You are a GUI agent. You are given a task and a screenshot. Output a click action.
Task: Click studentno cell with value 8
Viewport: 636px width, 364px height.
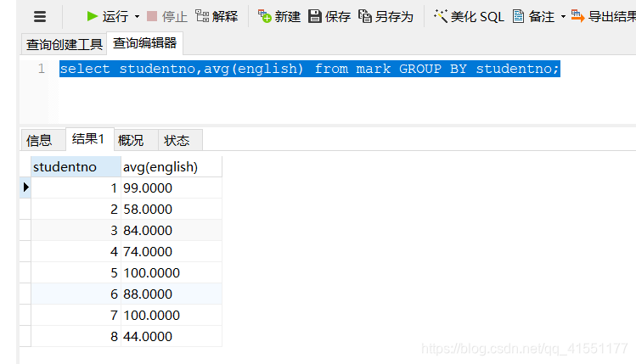coord(76,336)
